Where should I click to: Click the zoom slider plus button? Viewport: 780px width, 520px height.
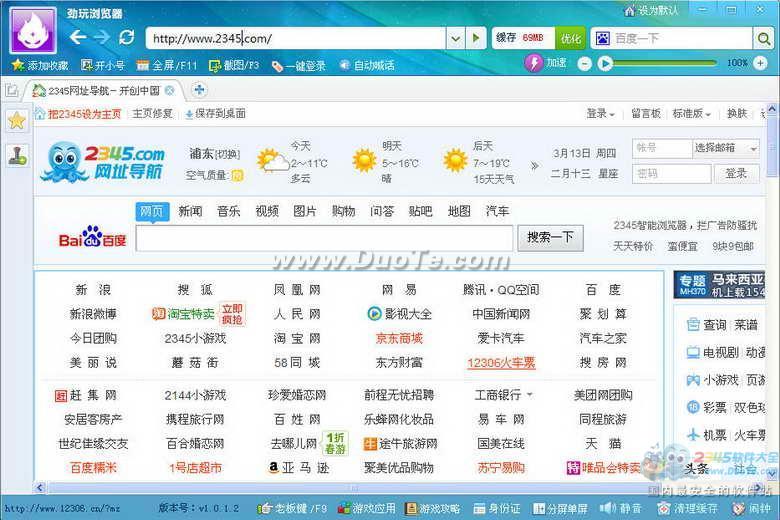[x=763, y=63]
